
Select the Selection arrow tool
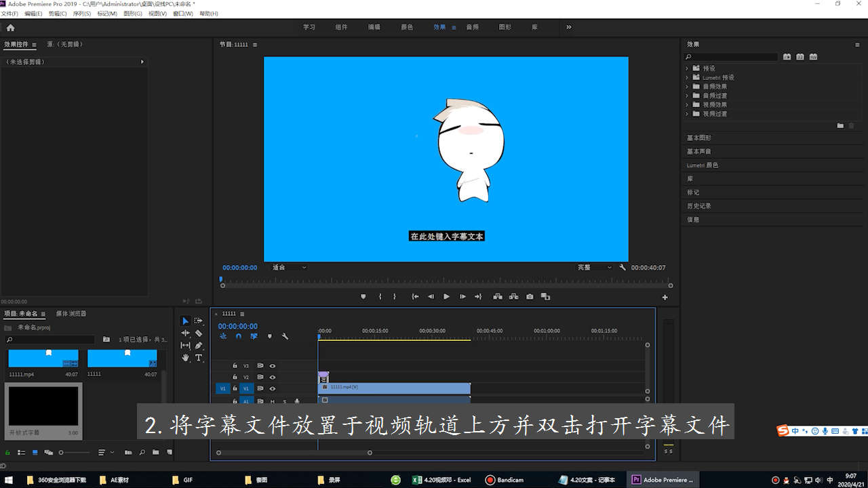[185, 321]
